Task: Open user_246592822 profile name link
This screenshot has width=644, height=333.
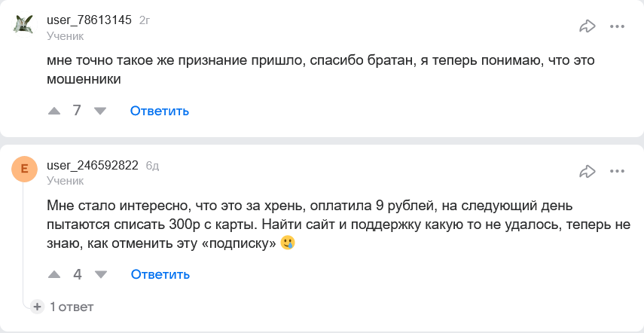Action: [92, 166]
